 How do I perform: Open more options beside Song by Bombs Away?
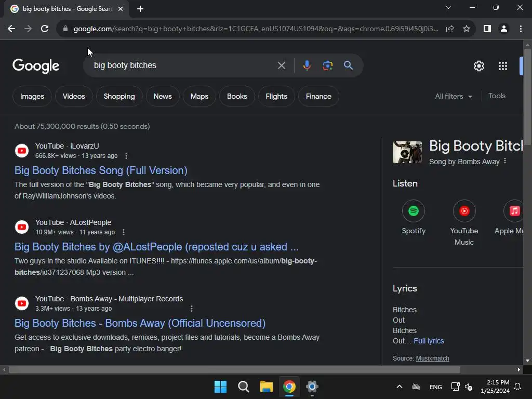point(505,161)
